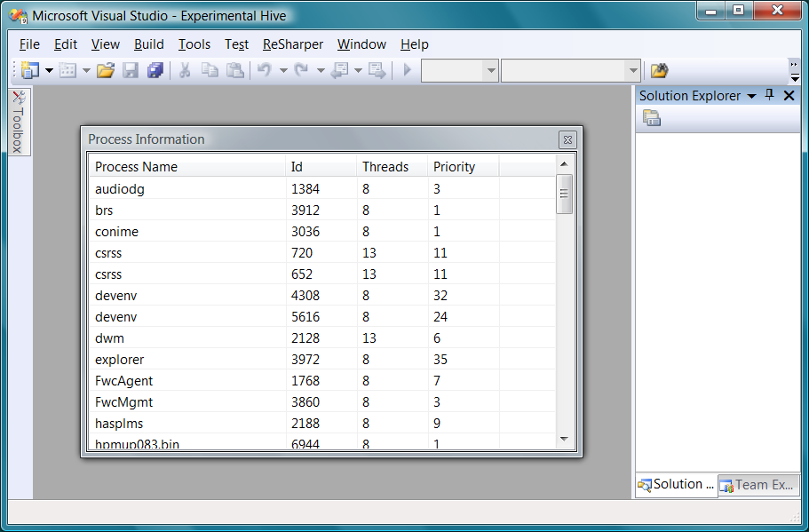Sort by the Priority column header
Screen dimensions: 809x532
pos(464,167)
